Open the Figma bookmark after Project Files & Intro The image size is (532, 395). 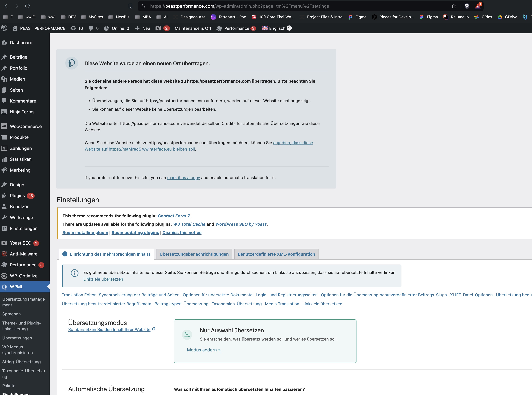357,17
